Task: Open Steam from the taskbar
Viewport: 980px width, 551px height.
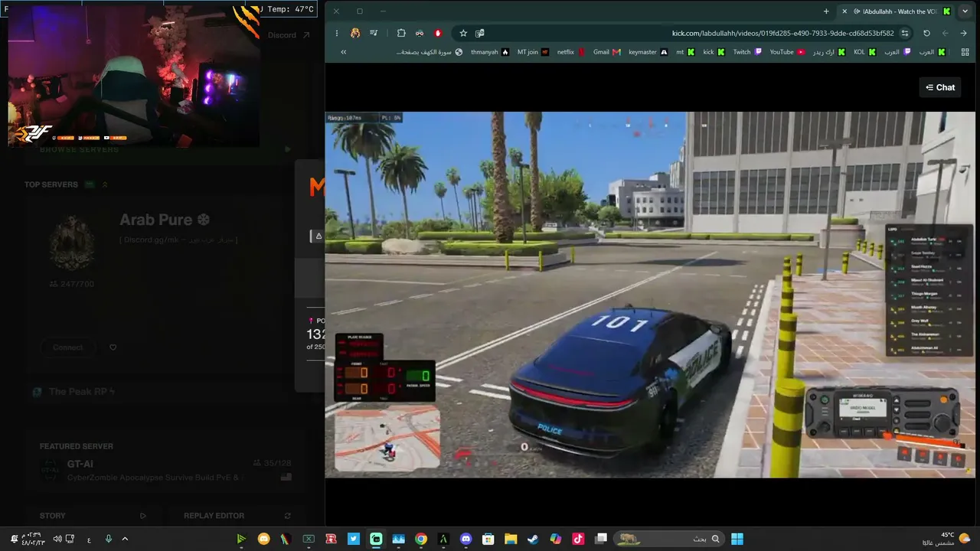Action: (533, 539)
